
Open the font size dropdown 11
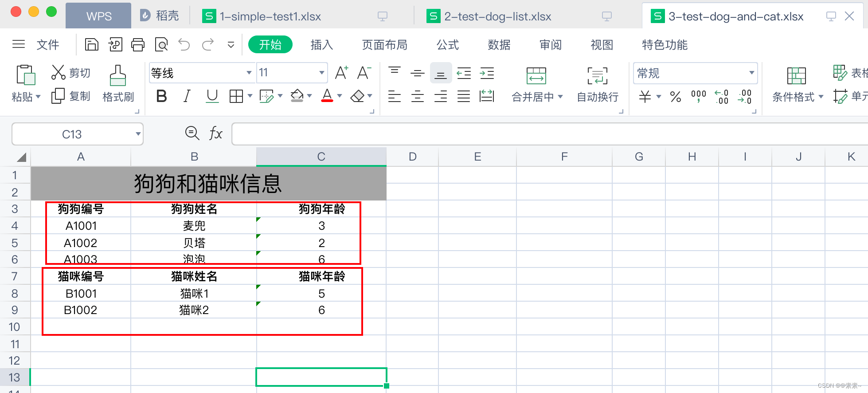[x=322, y=73]
